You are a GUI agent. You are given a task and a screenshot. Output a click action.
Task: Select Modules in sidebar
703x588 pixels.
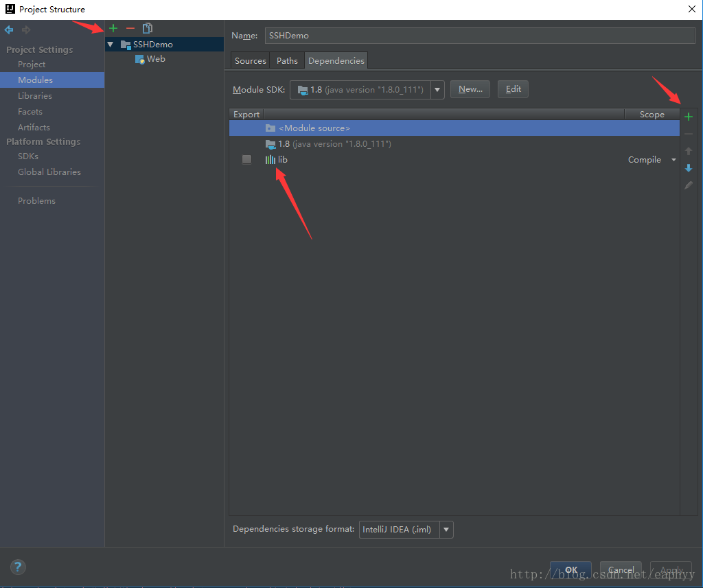tap(52, 80)
